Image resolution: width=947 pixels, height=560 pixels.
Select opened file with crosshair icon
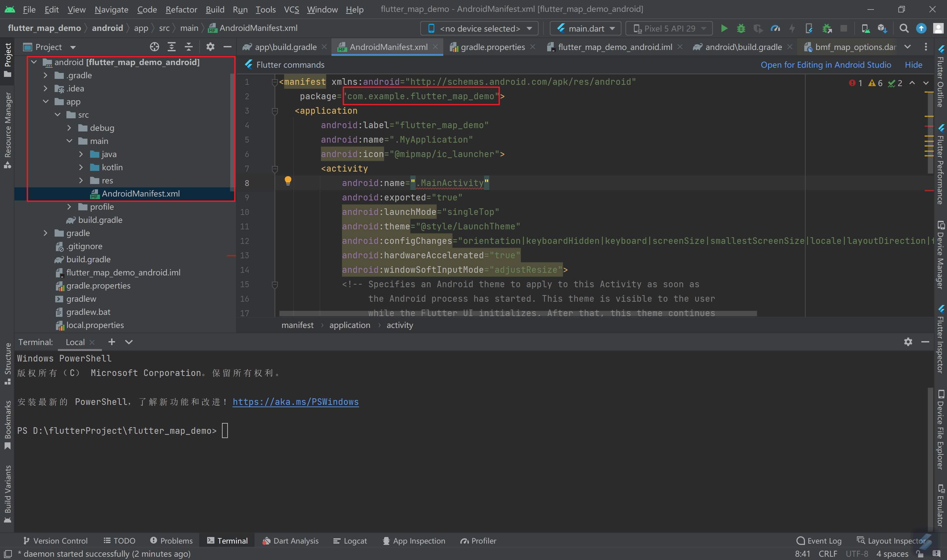(x=154, y=46)
